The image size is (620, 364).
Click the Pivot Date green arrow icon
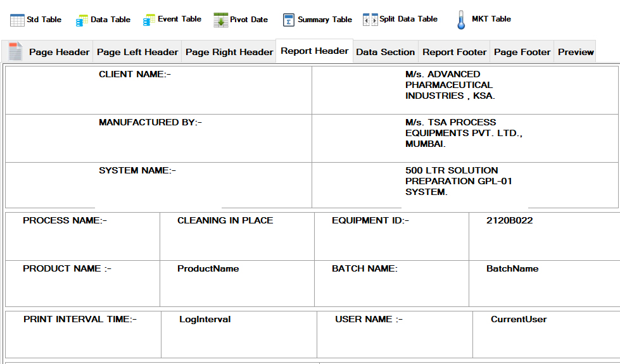pyautogui.click(x=220, y=20)
